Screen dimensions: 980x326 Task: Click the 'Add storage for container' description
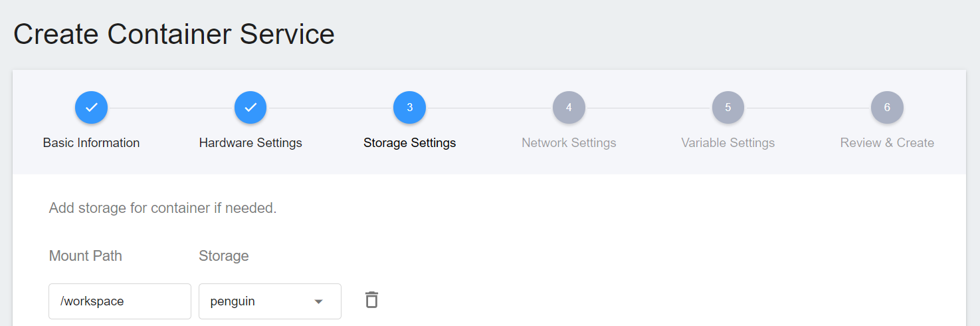[163, 208]
